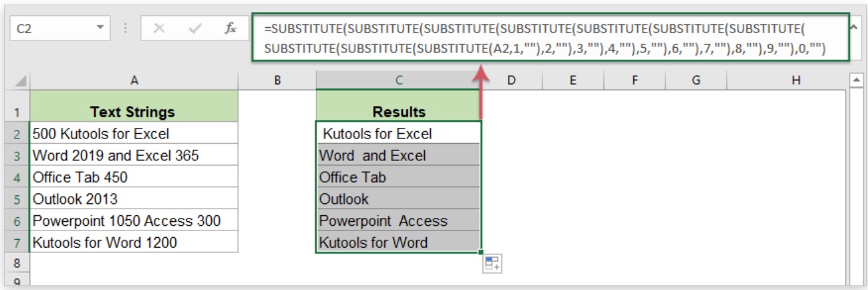The image size is (868, 290).
Task: Select column C header
Action: 399,81
